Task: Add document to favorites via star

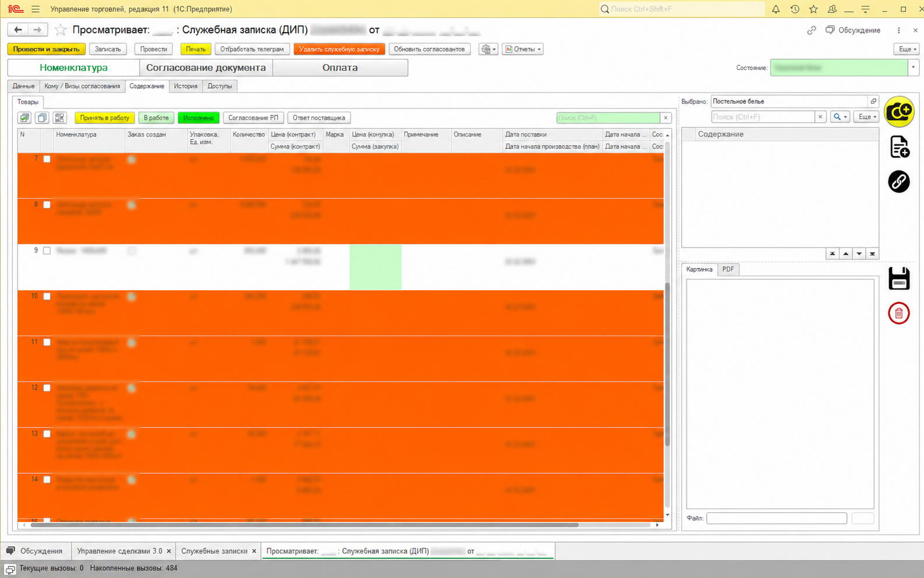Action: pos(60,30)
